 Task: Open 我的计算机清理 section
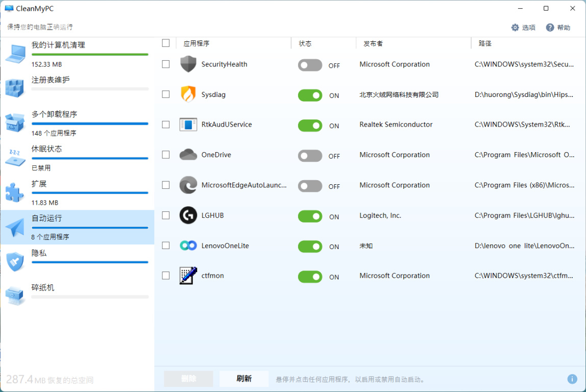[x=77, y=54]
